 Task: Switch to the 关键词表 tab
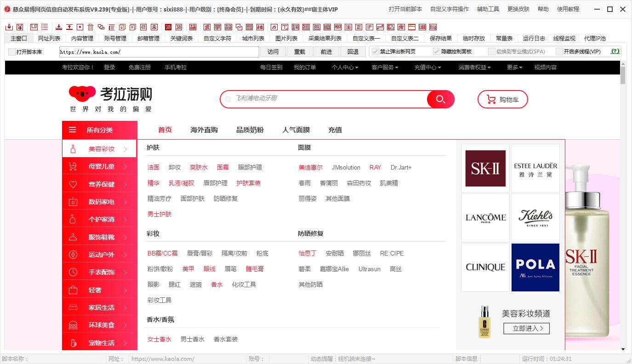[182, 39]
